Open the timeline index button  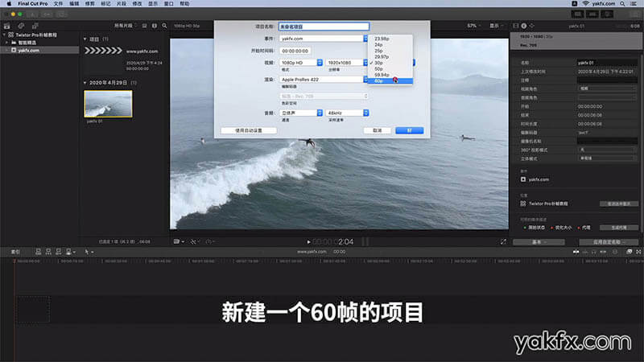[x=15, y=252]
